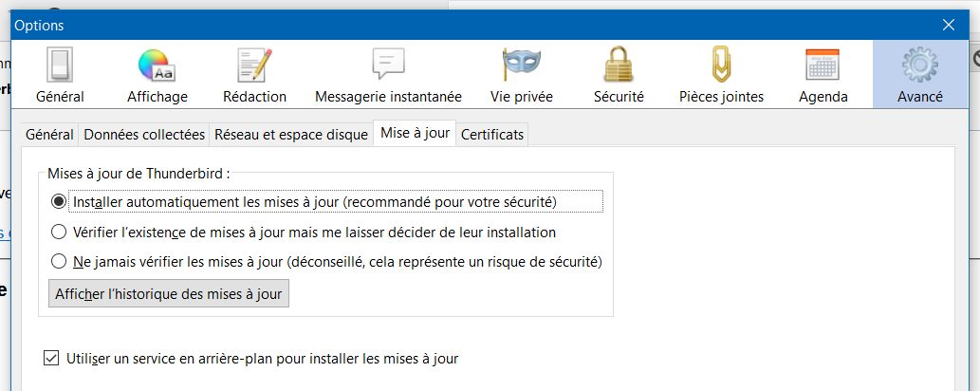Open the Pièces jointes paperclip category
The height and width of the screenshot is (391, 980).
(x=721, y=75)
